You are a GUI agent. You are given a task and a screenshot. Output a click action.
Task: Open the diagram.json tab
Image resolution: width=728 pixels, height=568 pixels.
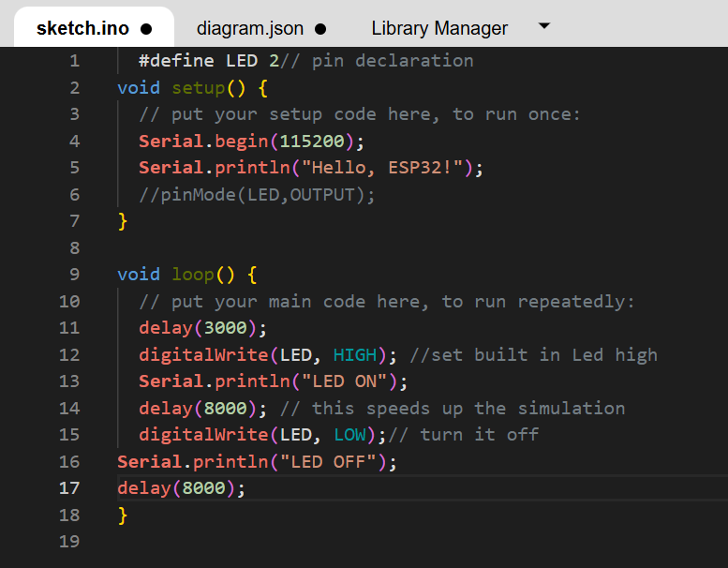click(261, 28)
